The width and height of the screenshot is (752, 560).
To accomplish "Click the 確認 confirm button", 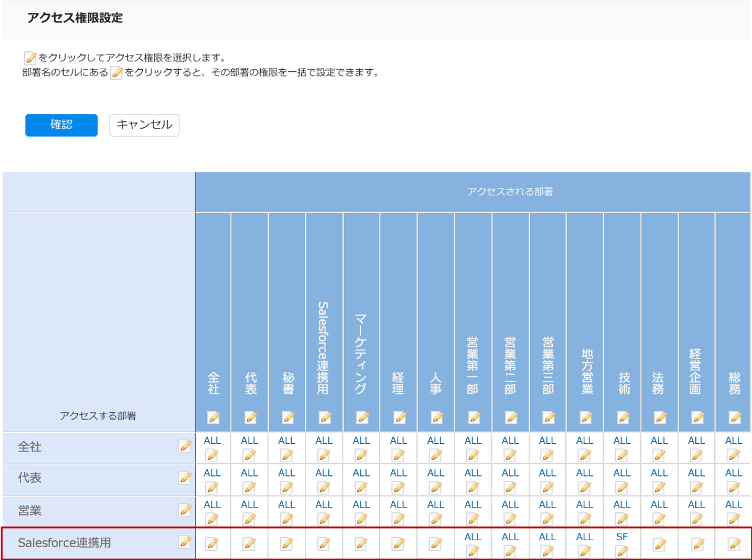I will point(61,125).
